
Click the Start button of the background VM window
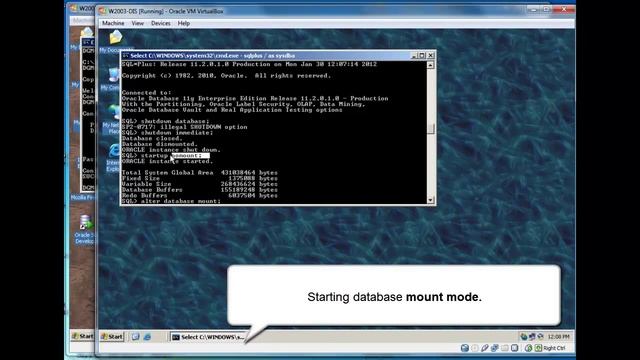point(83,336)
